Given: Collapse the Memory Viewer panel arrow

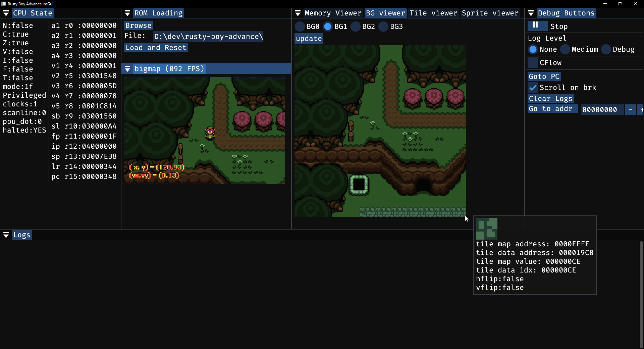Looking at the screenshot, I should (298, 13).
